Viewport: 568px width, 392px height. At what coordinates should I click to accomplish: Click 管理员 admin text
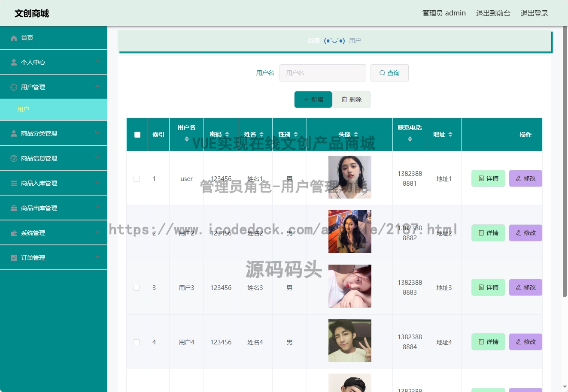(444, 13)
